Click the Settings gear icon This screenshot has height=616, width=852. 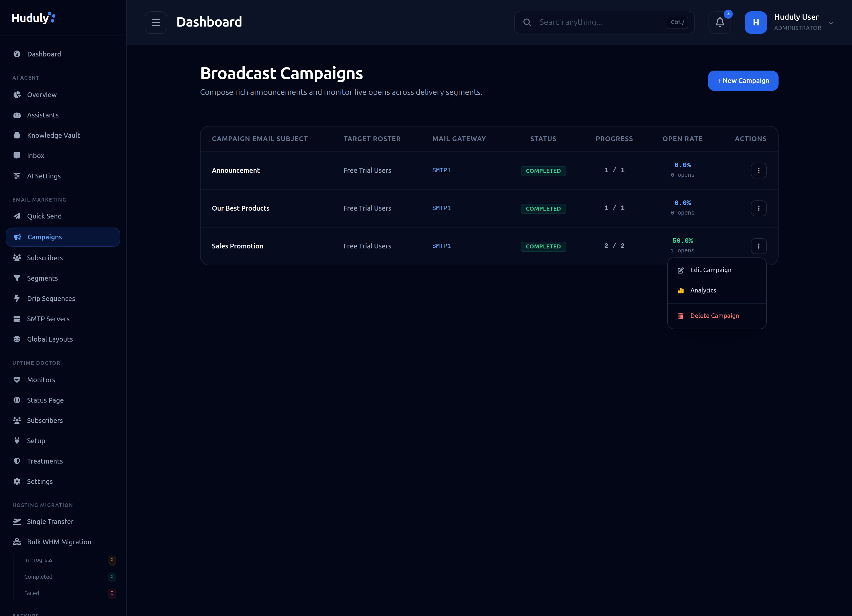[x=17, y=481]
